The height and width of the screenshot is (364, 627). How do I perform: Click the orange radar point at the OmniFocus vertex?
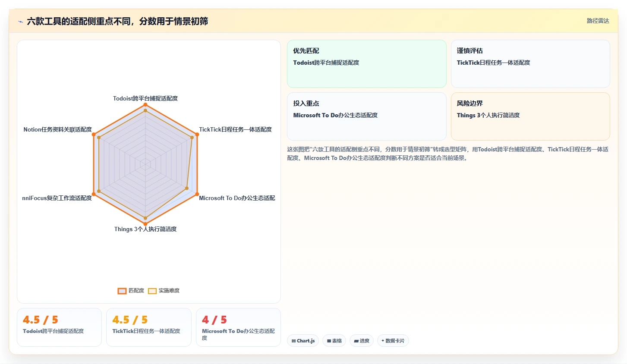point(94,194)
